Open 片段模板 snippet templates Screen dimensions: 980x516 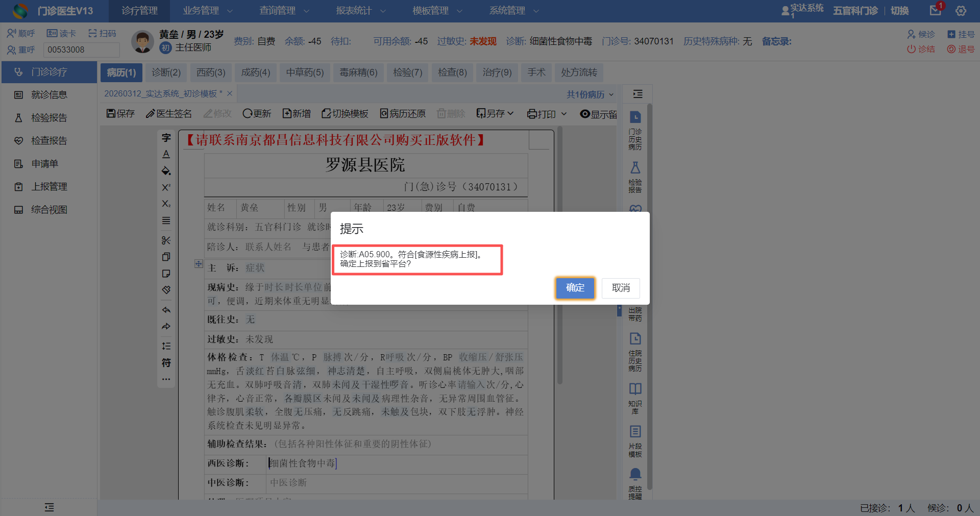(635, 441)
